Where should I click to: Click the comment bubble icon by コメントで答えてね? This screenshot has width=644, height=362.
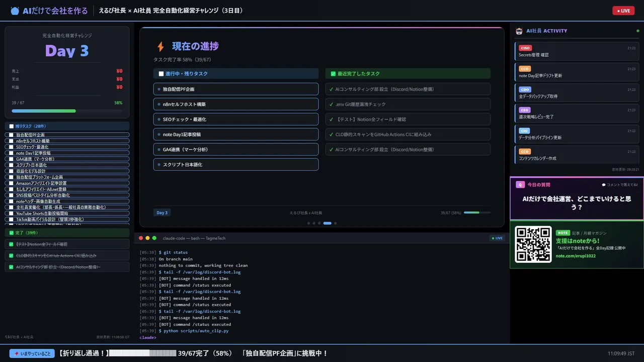pyautogui.click(x=604, y=185)
